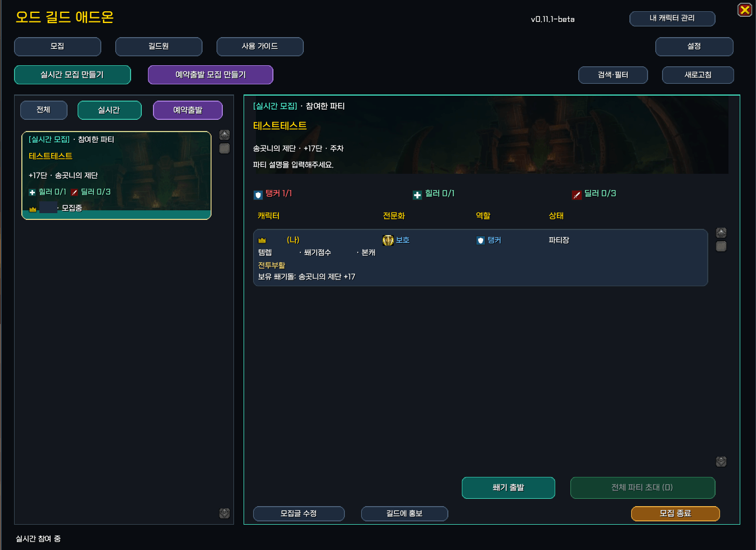The height and width of the screenshot is (550, 756).
Task: Click the shield icon next to 탱커 role in row
Action: coord(480,241)
